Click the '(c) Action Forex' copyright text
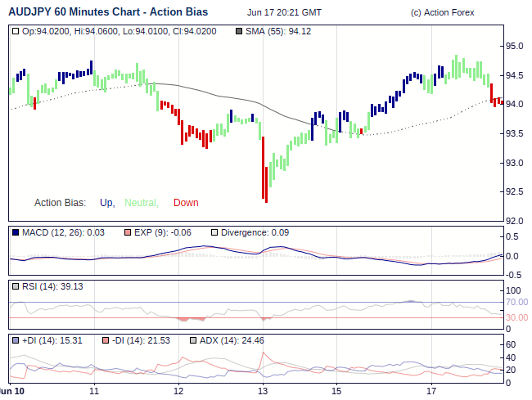Image resolution: width=532 pixels, height=400 pixels. click(x=442, y=13)
